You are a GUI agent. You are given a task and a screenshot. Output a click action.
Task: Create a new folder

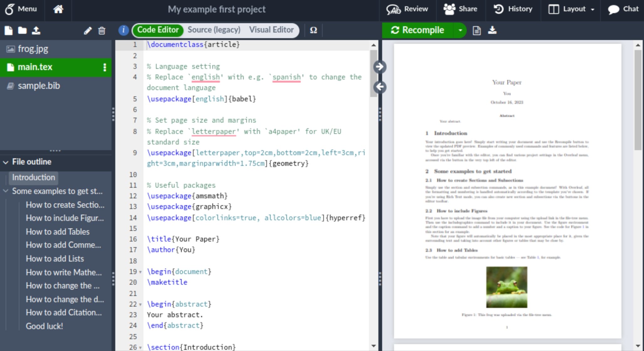tap(22, 31)
